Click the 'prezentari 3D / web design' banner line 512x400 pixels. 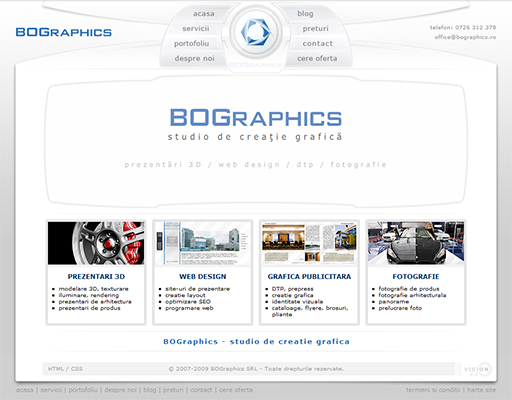coord(255,165)
